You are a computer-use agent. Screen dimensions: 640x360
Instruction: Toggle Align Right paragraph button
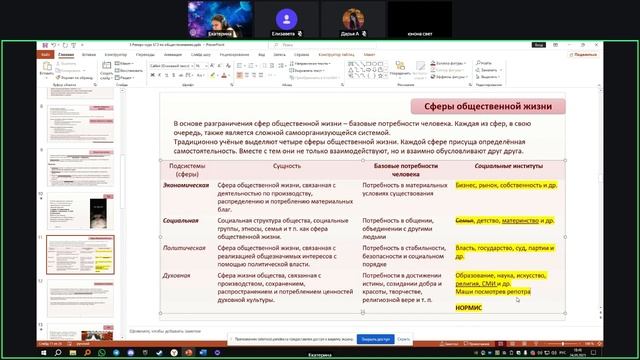pyautogui.click(x=253, y=75)
